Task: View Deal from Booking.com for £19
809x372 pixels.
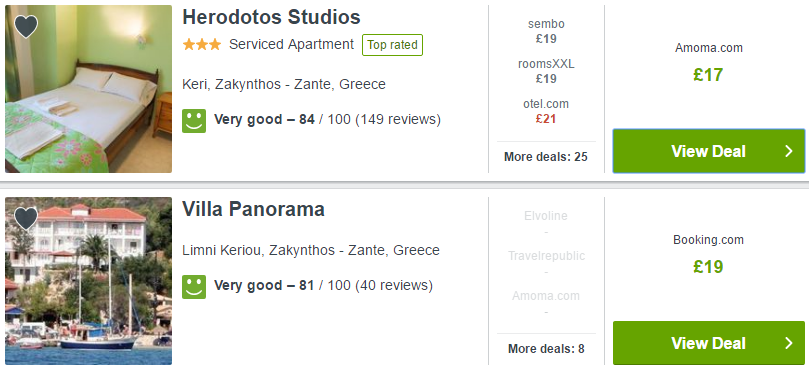Action: tap(708, 343)
